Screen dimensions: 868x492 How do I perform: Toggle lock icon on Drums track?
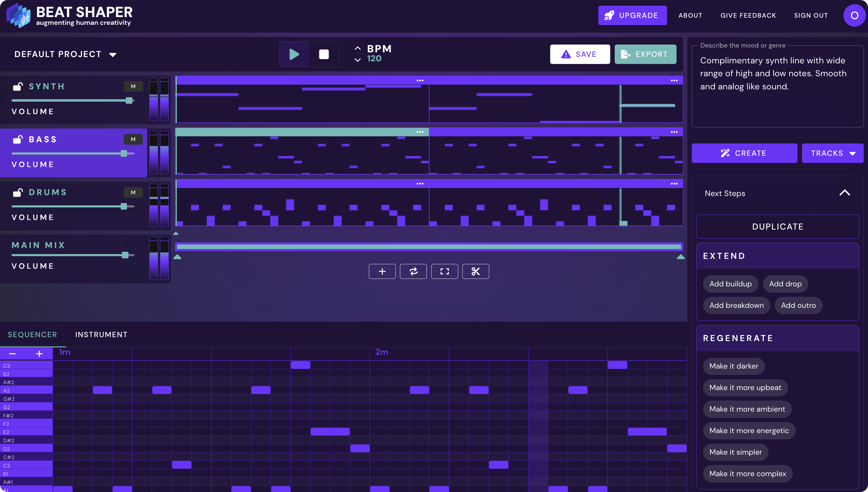click(18, 192)
